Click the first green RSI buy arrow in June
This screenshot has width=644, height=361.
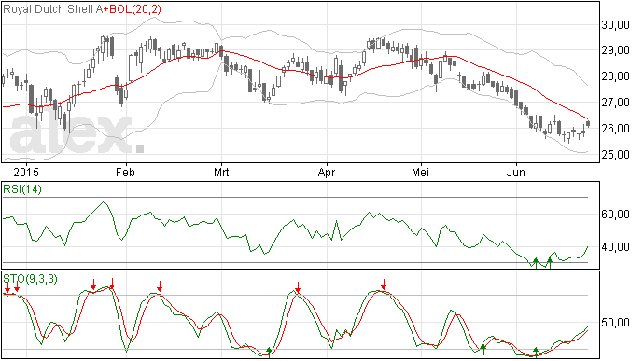[x=536, y=263]
